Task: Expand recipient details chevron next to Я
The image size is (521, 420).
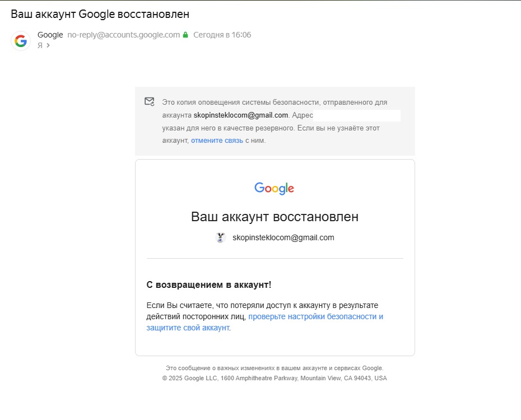Action: [48, 45]
